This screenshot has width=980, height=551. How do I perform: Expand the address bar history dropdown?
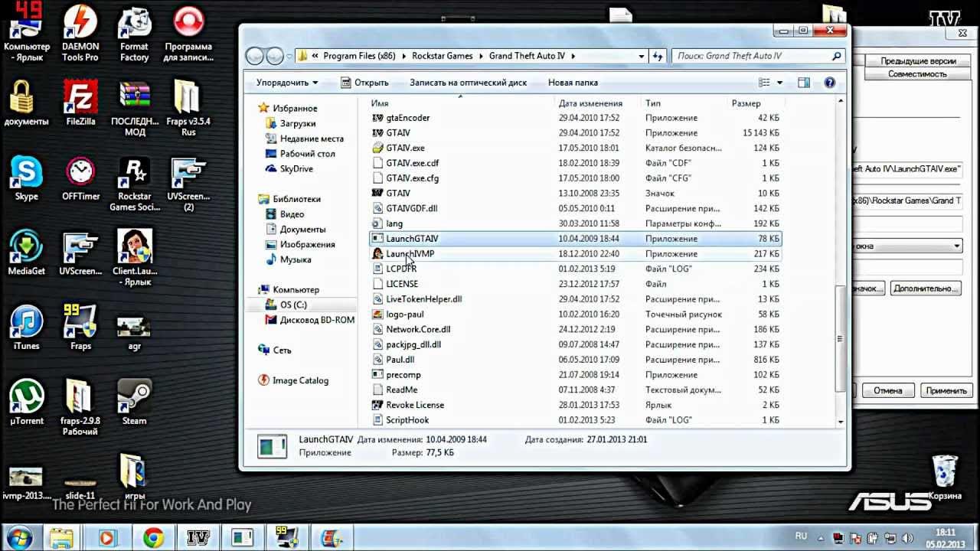(642, 56)
